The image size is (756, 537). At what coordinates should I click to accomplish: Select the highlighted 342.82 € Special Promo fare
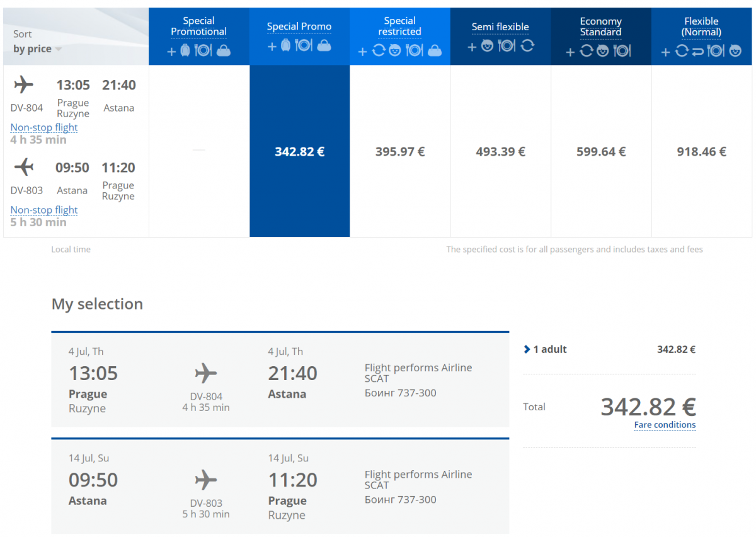[x=299, y=151]
